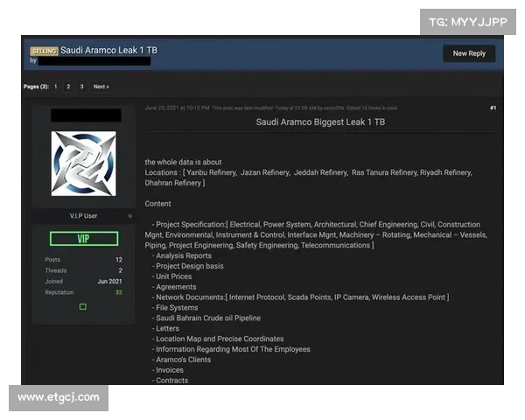
Task: Click the Pages (3): label
Action: [x=36, y=87]
